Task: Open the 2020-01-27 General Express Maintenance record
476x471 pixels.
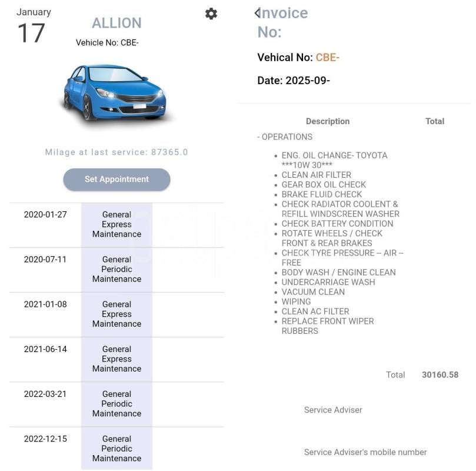Action: 116,224
